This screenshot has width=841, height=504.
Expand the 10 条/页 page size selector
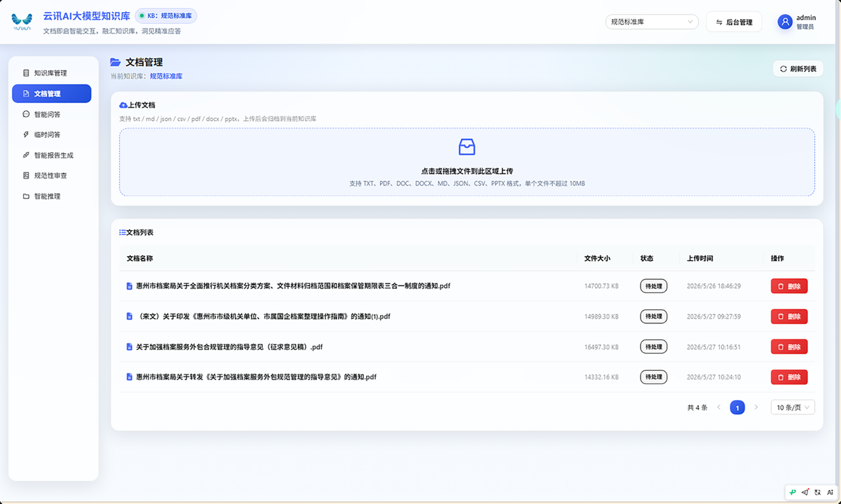[793, 407]
